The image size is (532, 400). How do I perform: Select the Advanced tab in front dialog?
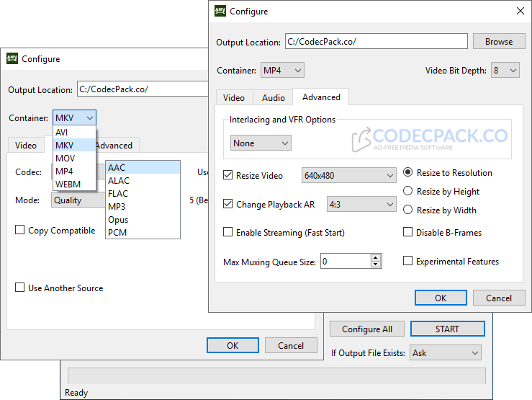[321, 97]
